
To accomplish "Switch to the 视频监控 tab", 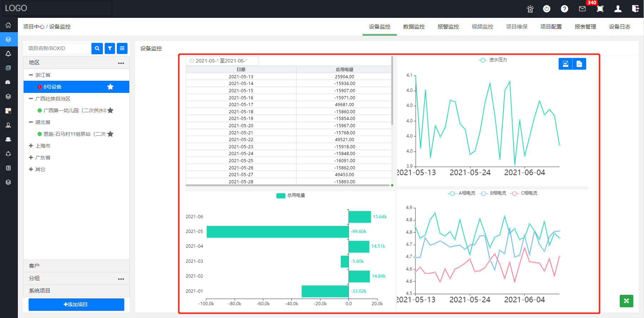I will 483,27.
